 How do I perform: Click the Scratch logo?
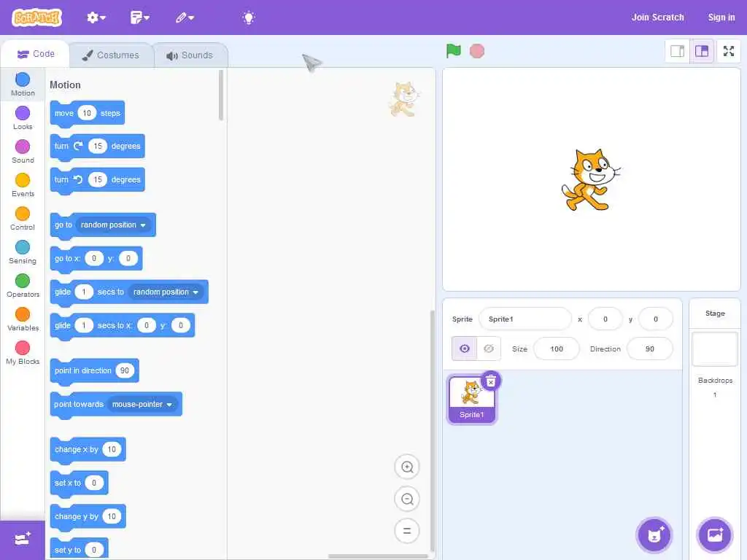coord(36,17)
